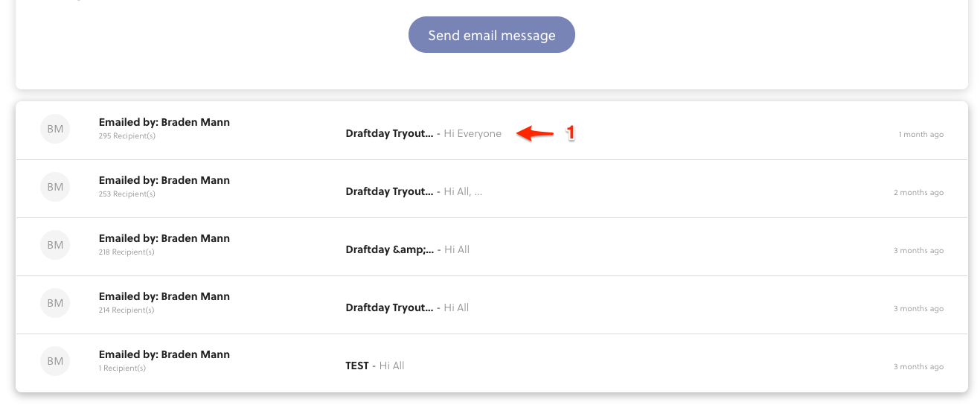Click the "2 months ago" timestamp
The height and width of the screenshot is (405, 980).
[x=918, y=193]
